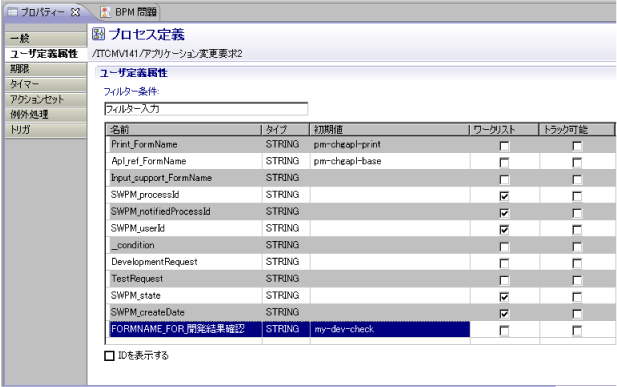
Task: Enable worklist for Input_support_FormName
Action: [x=504, y=180]
